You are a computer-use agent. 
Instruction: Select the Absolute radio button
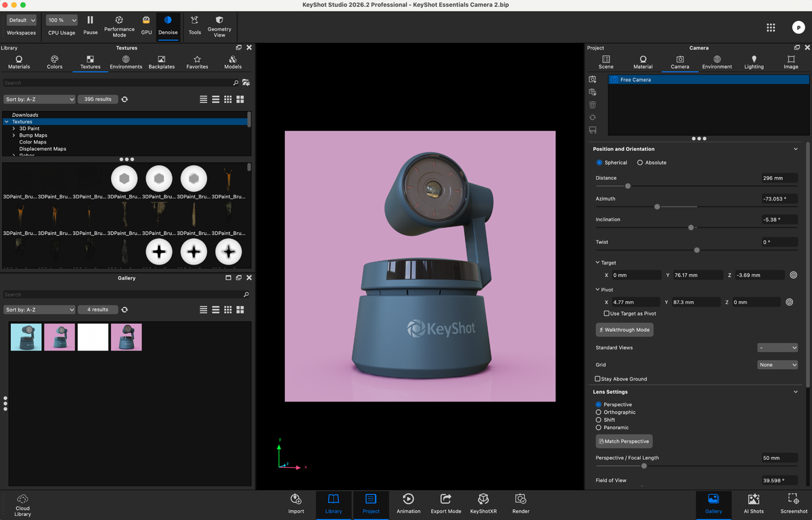(640, 162)
